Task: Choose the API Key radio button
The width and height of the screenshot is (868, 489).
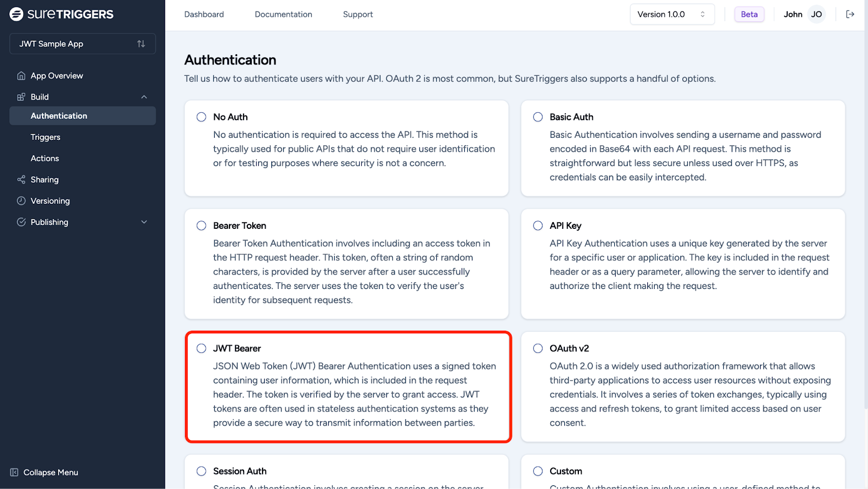Action: tap(538, 226)
